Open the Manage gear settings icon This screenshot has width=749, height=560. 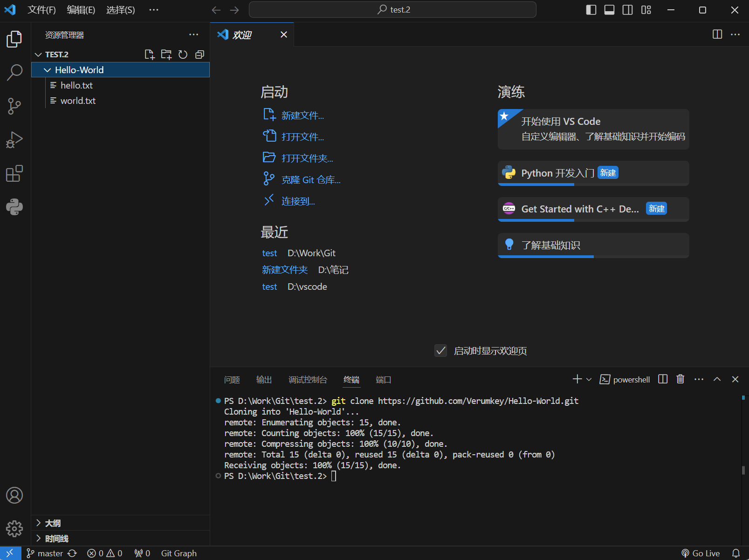click(14, 529)
